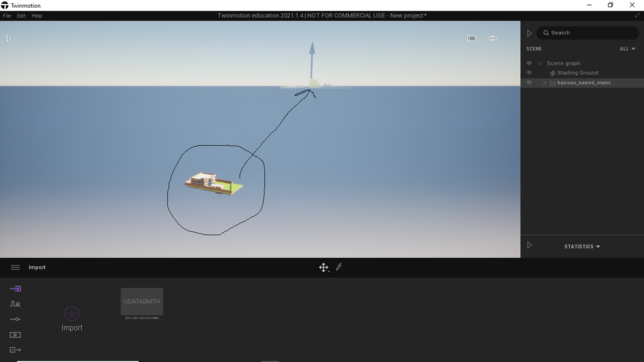Focus the scene Search field
Viewport: 644px width, 362px height.
click(588, 33)
